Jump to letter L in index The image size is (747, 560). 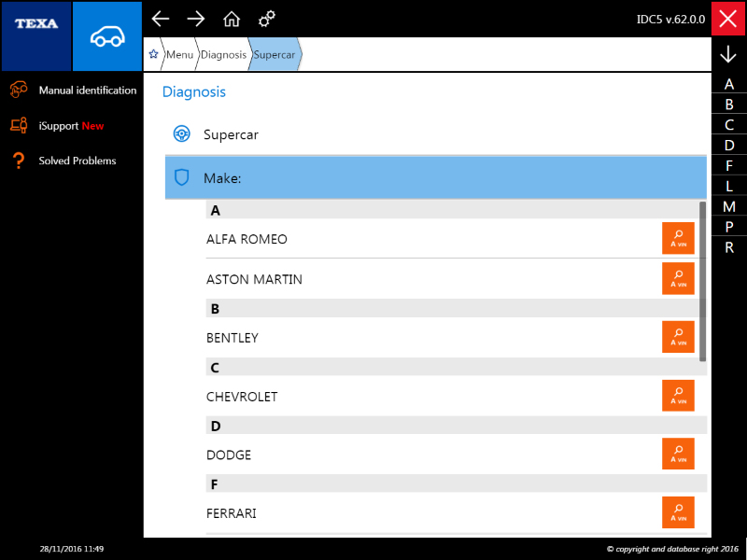[729, 186]
